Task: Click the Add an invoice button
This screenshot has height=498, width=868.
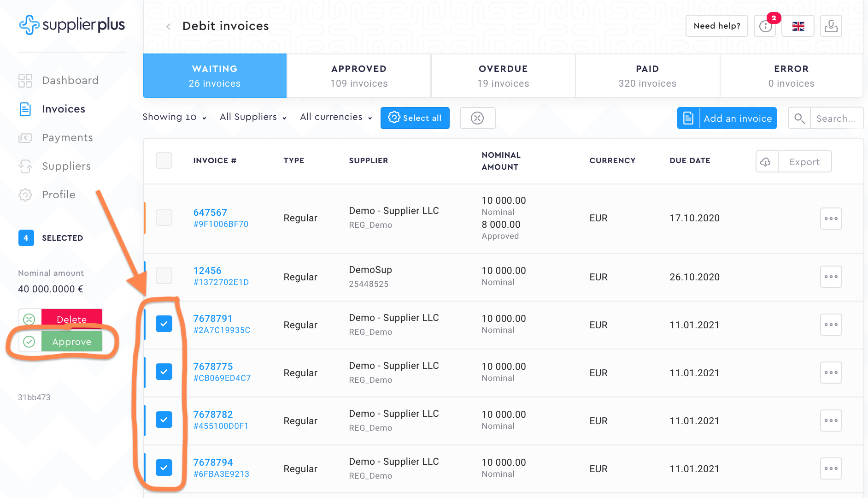Action: click(x=727, y=118)
